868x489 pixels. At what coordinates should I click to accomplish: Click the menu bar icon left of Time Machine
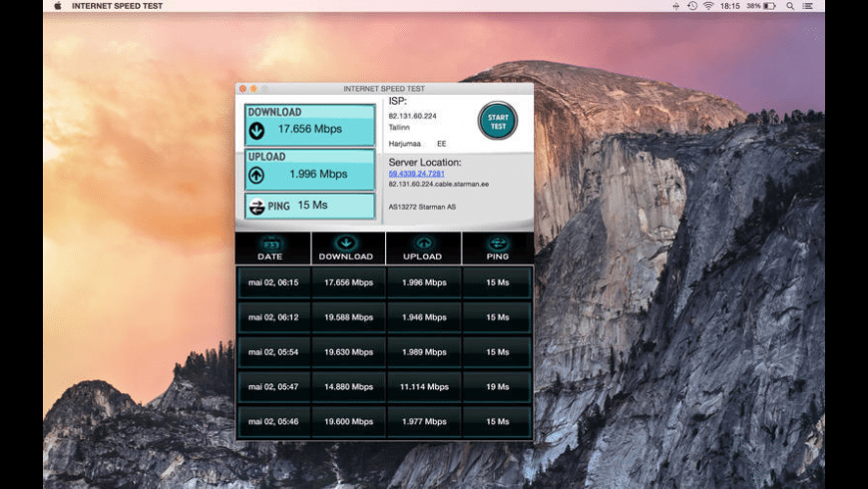coord(675,6)
